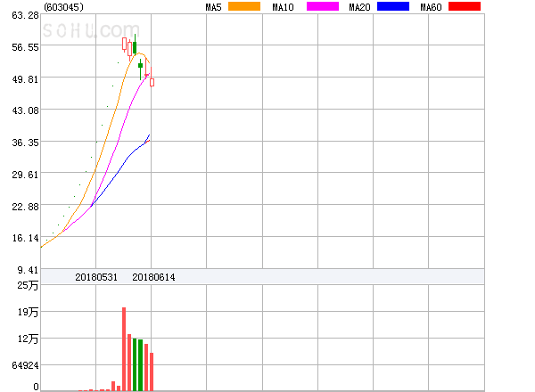Screen dimensions: 535x392
Task: Click the 16.14 price axis value
Action: 25,238
